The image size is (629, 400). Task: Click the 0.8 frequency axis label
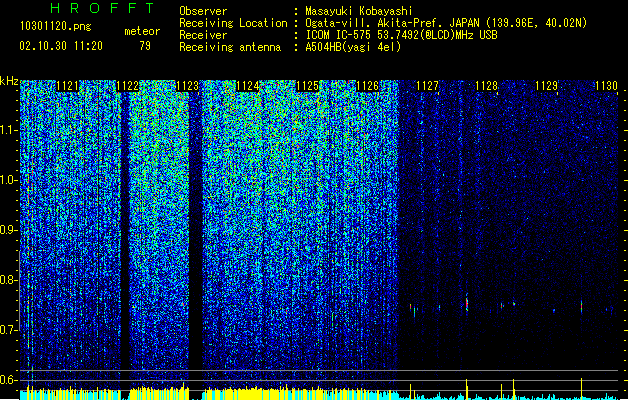click(8, 280)
